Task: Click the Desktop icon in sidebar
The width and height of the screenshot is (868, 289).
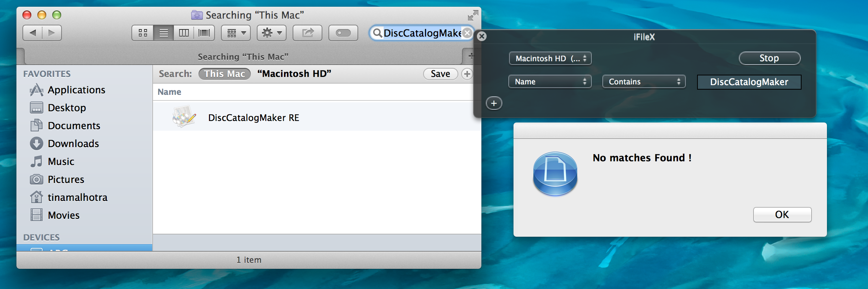Action: point(37,108)
